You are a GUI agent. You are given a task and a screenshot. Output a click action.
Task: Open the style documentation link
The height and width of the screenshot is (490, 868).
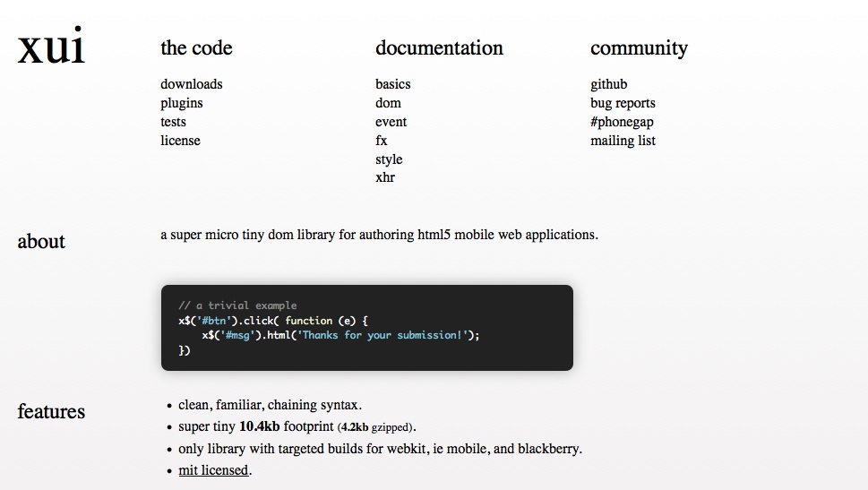pos(389,159)
